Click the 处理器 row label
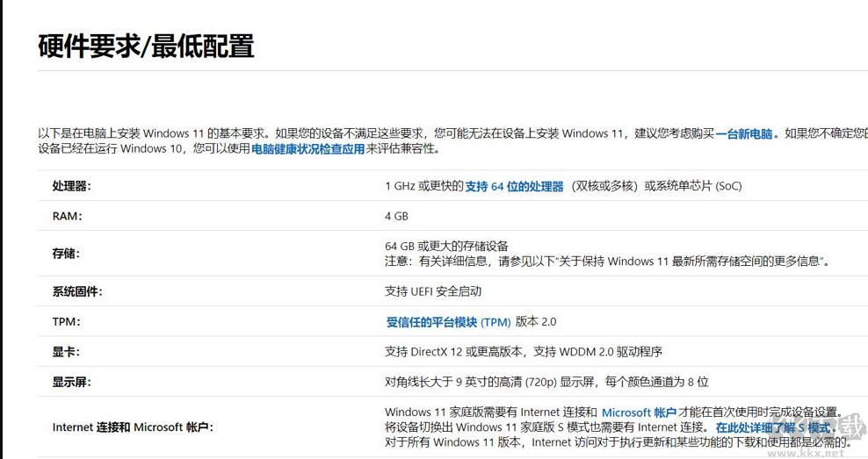The width and height of the screenshot is (868, 459). click(x=71, y=186)
